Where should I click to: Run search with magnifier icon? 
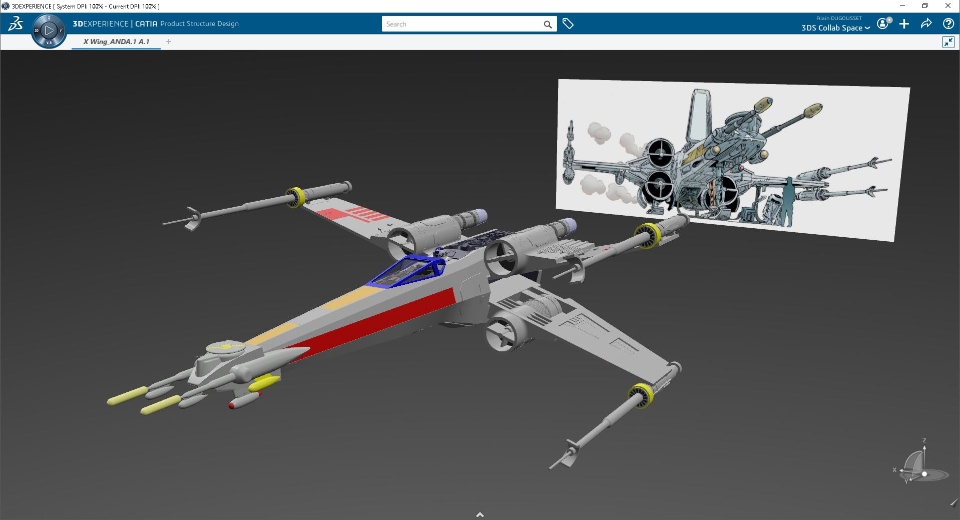pos(548,24)
